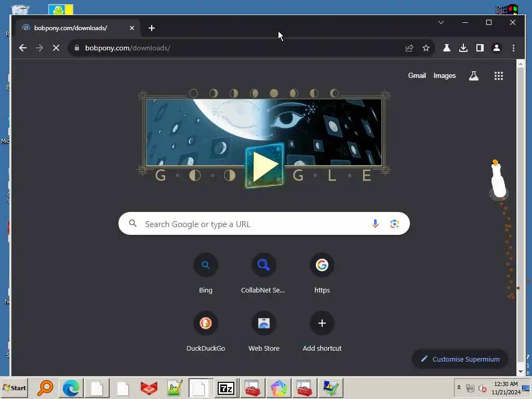The width and height of the screenshot is (532, 399).
Task: Open the colorful aperture taskbar app
Action: click(278, 388)
